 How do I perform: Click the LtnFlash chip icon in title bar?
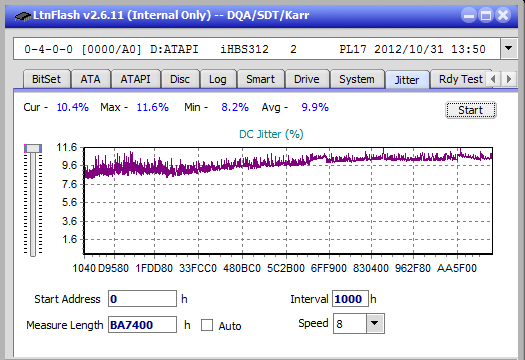[x=23, y=15]
